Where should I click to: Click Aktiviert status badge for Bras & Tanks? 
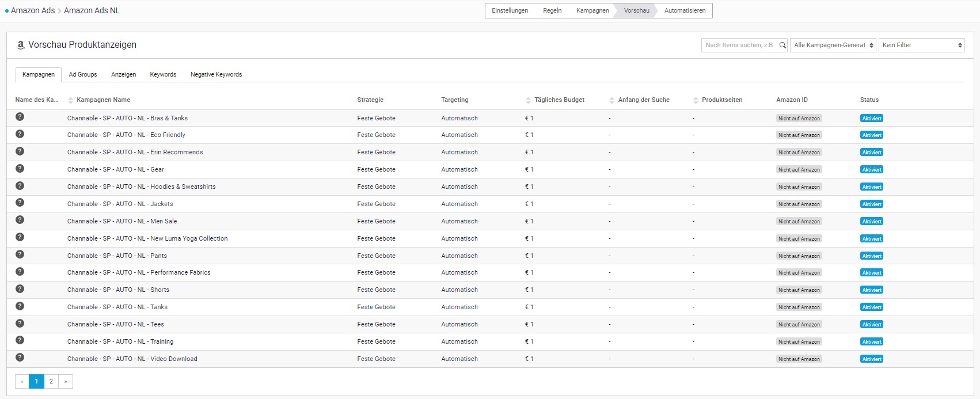(x=872, y=118)
